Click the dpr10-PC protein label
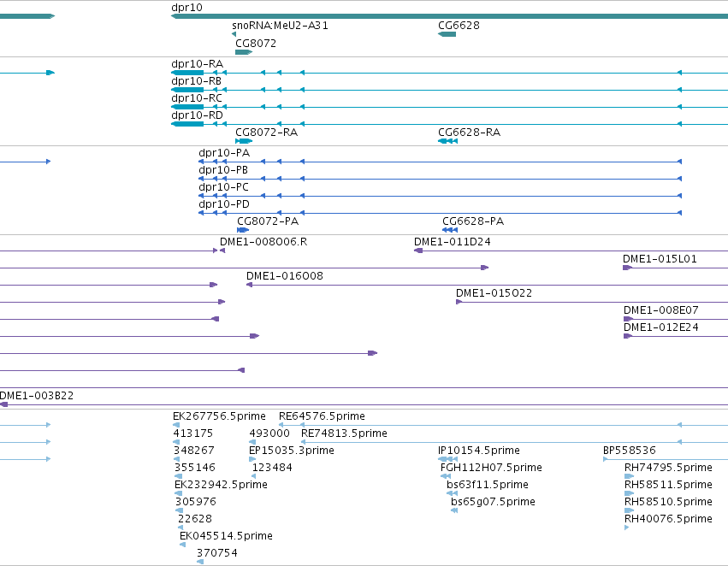The width and height of the screenshot is (728, 566). [x=224, y=187]
